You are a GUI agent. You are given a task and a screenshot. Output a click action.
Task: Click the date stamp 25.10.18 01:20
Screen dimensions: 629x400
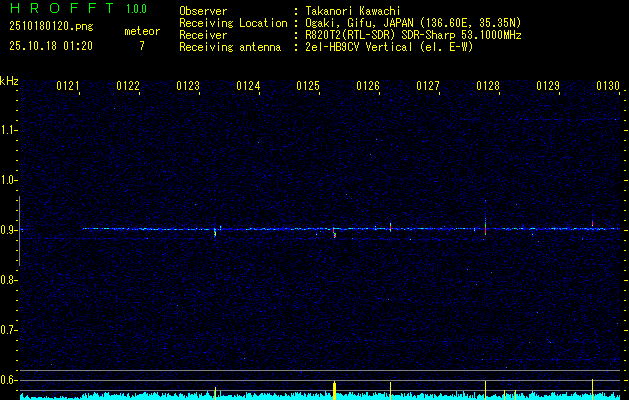point(51,46)
